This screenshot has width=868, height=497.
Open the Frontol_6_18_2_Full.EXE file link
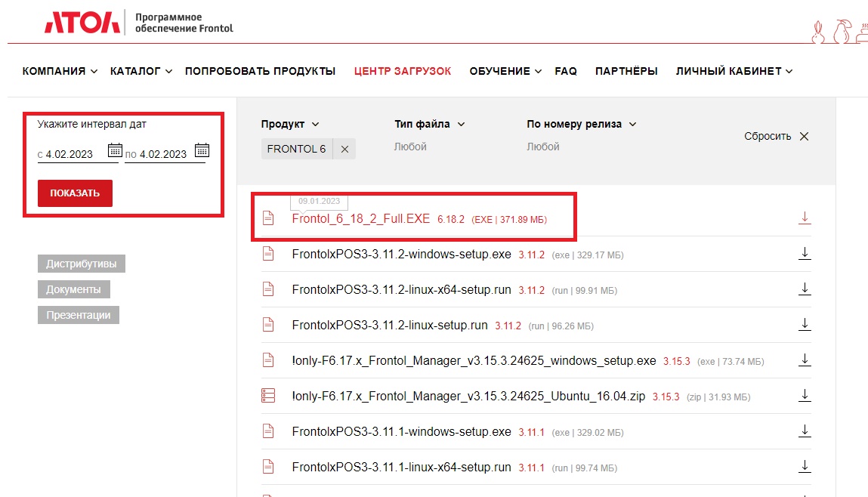pyautogui.click(x=360, y=219)
